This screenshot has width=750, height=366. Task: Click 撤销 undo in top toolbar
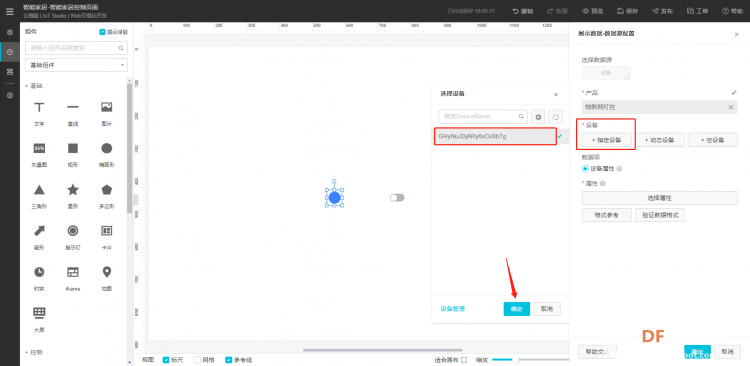(x=523, y=11)
